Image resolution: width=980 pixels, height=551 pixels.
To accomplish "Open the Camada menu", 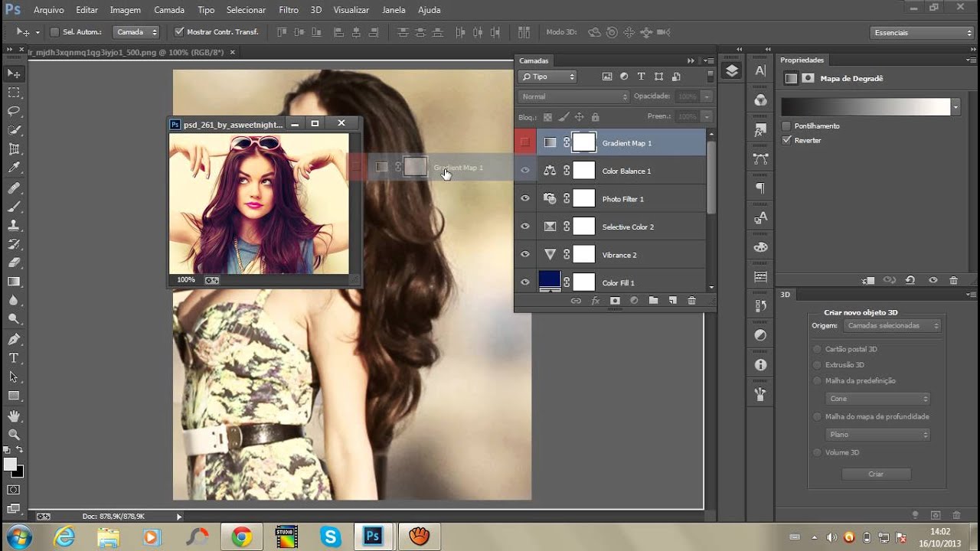I will tap(169, 10).
